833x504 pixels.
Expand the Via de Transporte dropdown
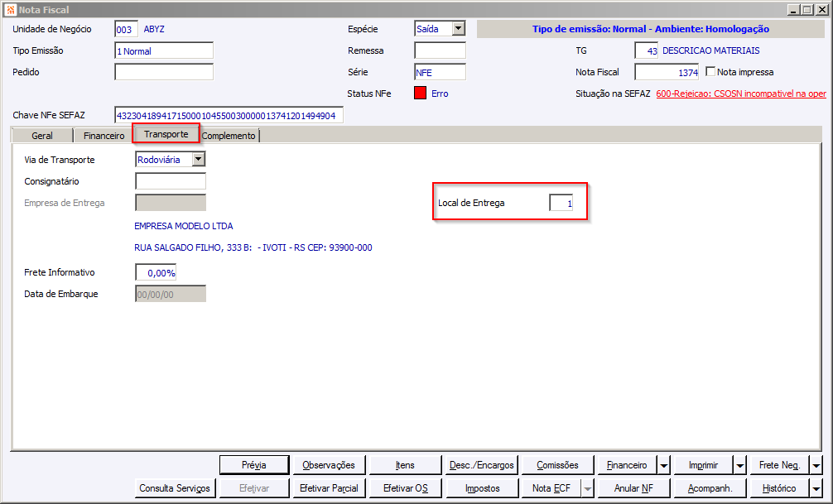199,159
